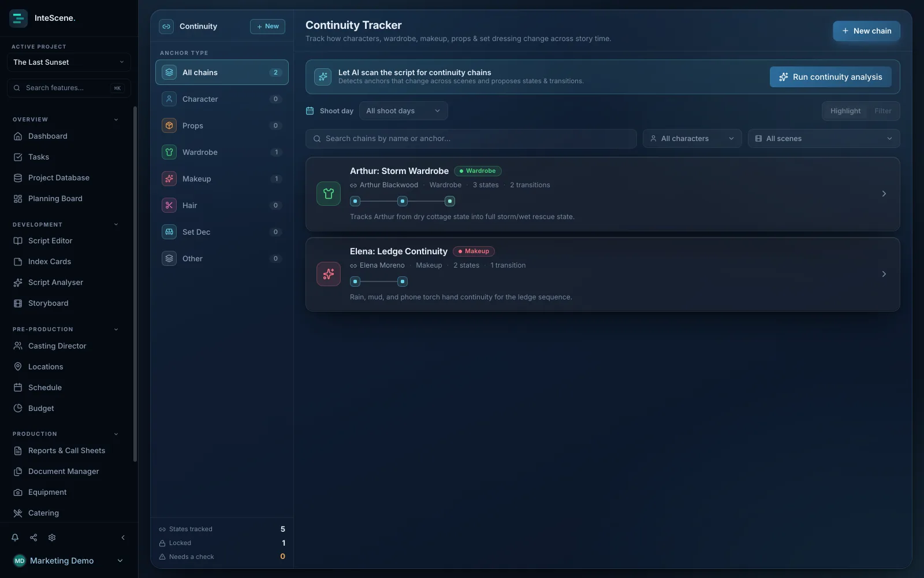The height and width of the screenshot is (578, 924).
Task: Click the Budget pie chart icon
Action: click(18, 408)
